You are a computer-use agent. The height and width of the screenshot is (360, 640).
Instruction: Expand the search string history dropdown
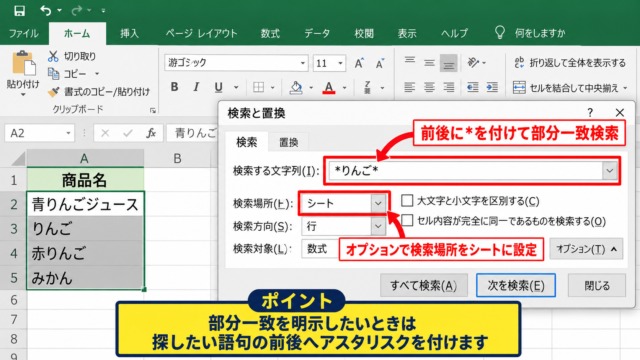(x=609, y=171)
